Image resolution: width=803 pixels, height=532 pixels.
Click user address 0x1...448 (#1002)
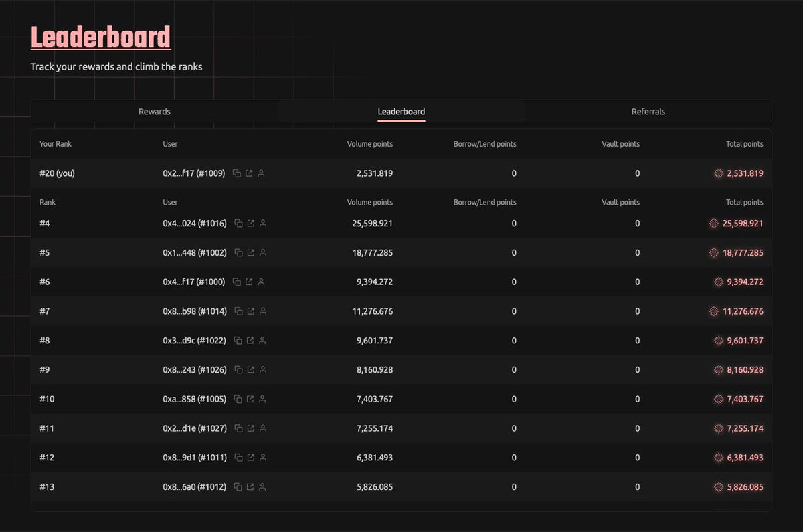click(195, 253)
